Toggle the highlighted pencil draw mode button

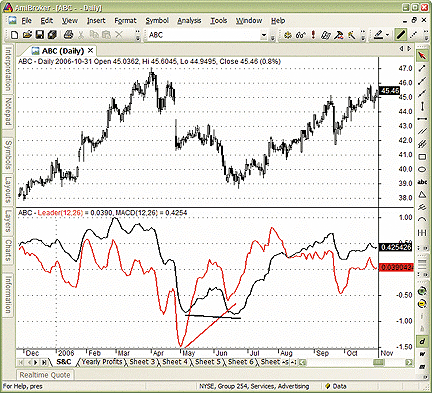pos(400,35)
